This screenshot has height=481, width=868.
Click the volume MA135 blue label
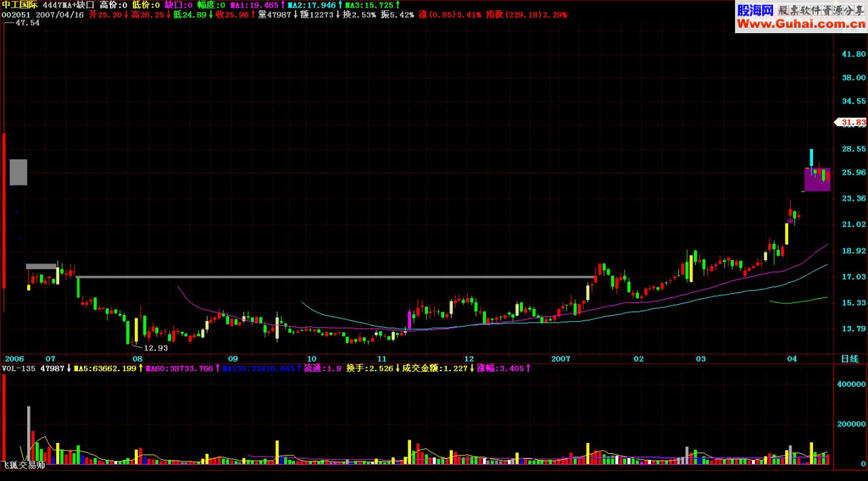[258, 369]
